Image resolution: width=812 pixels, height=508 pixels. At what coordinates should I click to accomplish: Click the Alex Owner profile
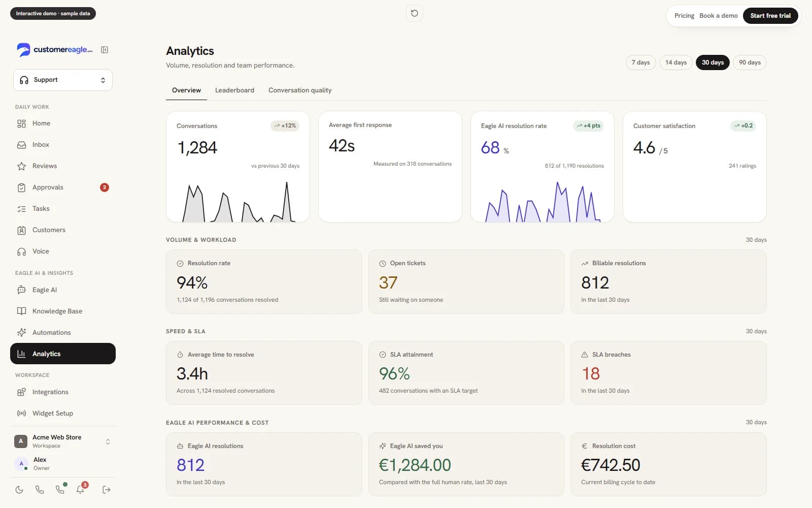[x=63, y=463]
